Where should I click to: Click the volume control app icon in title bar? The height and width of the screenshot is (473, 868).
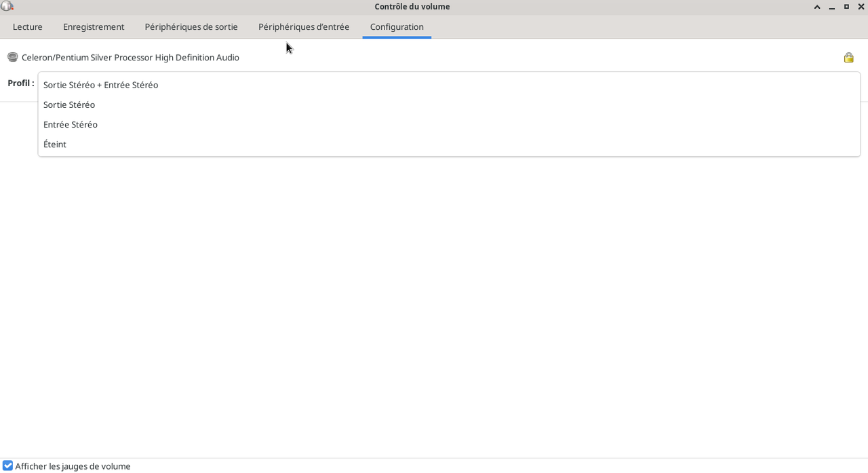[x=7, y=6]
